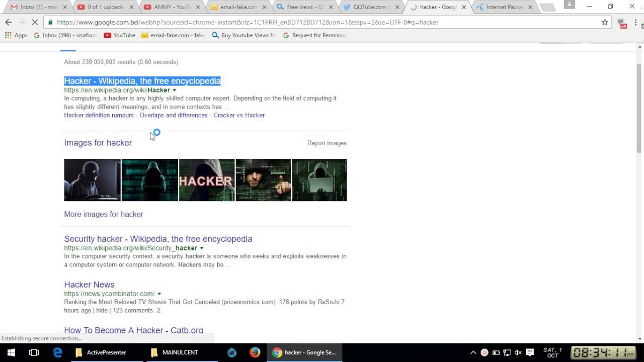Open the new tab button
644x362 pixels.
(547, 7)
